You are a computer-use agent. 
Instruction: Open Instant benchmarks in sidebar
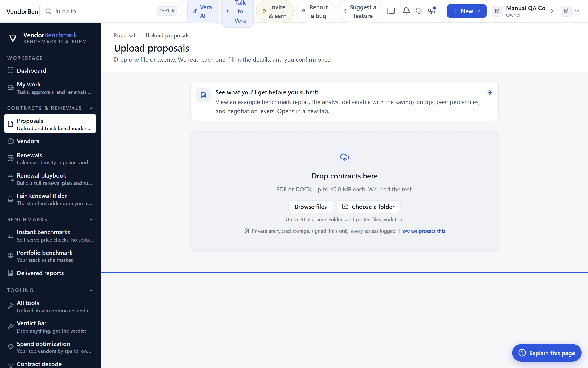click(x=50, y=235)
